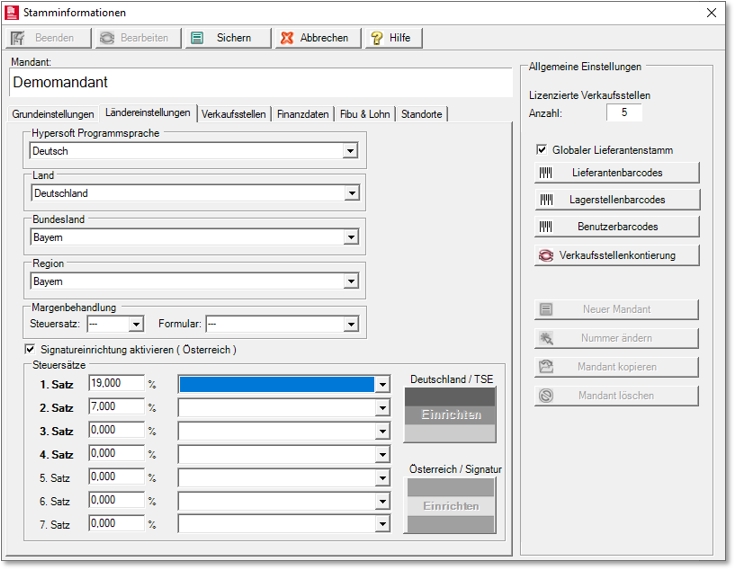Close the Stamminformationen window
Screen dimensions: 735x570
712,13
